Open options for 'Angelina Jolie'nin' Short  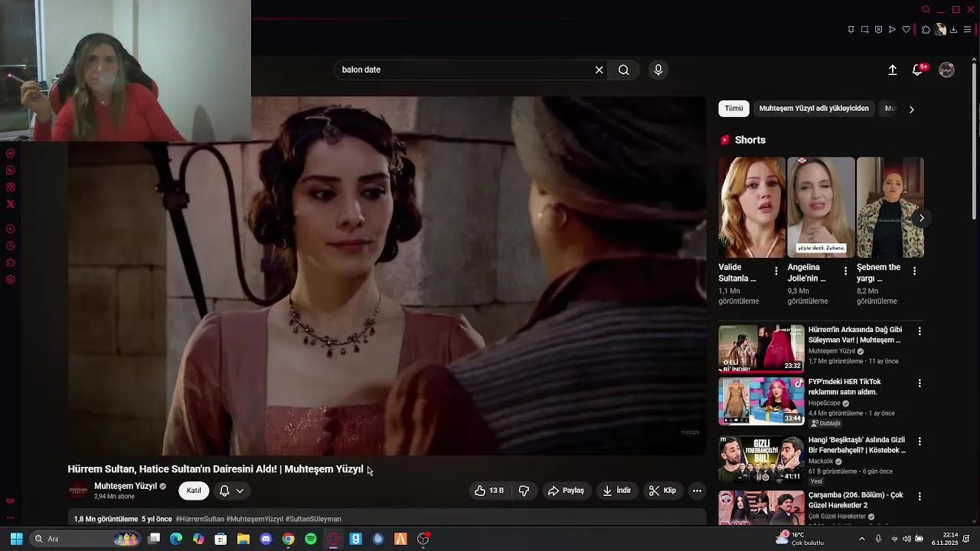coord(845,271)
